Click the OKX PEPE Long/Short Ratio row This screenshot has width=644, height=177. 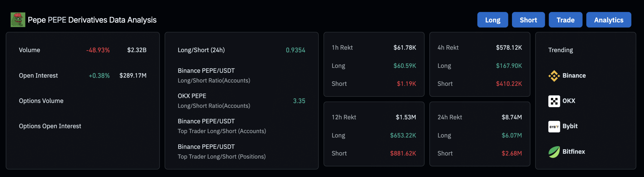(x=241, y=101)
